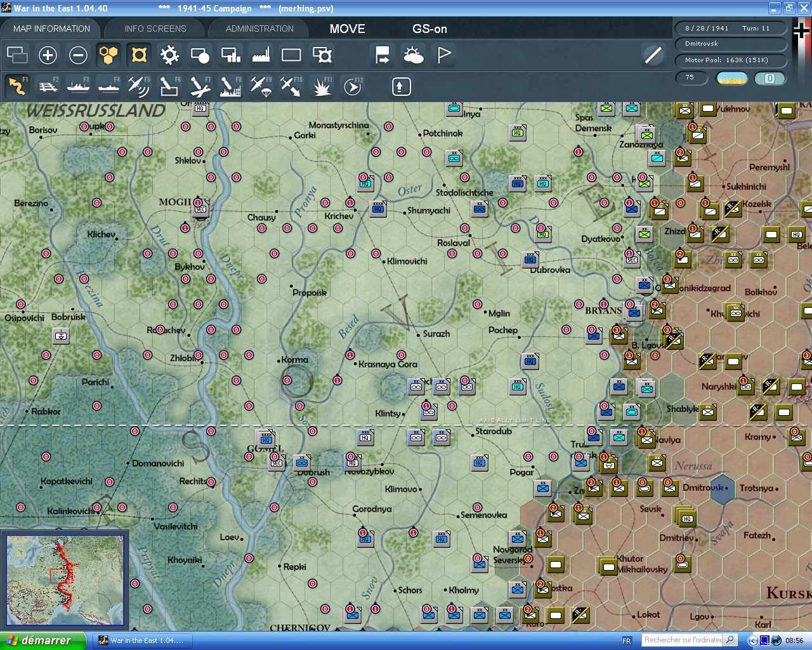The image size is (812, 650).
Task: Click the factory icon
Action: pos(261,55)
